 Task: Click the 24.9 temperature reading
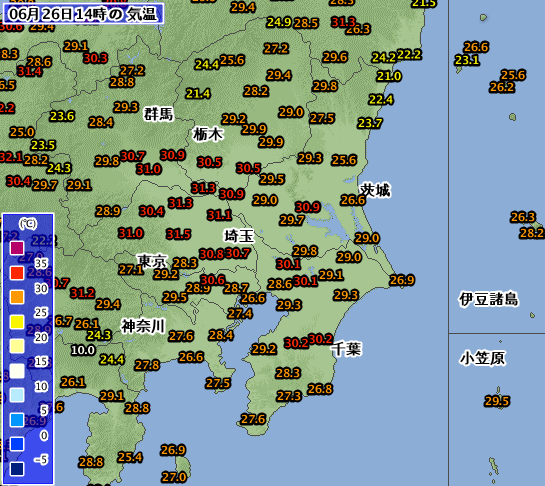point(279,22)
